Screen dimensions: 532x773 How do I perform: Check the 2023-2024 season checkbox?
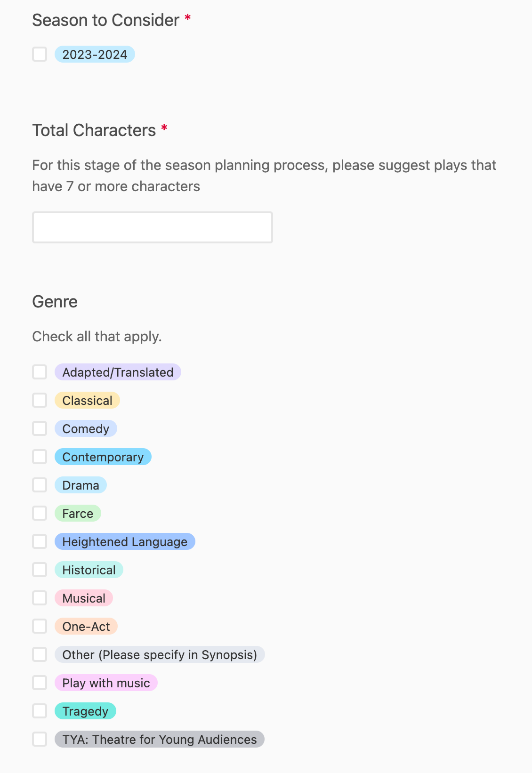[x=40, y=54]
